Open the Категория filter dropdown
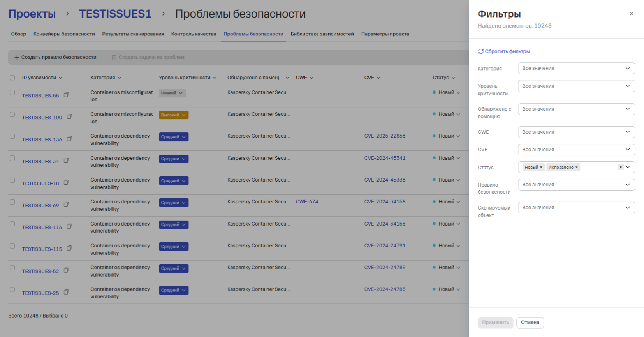The width and height of the screenshot is (644, 337). pos(576,68)
